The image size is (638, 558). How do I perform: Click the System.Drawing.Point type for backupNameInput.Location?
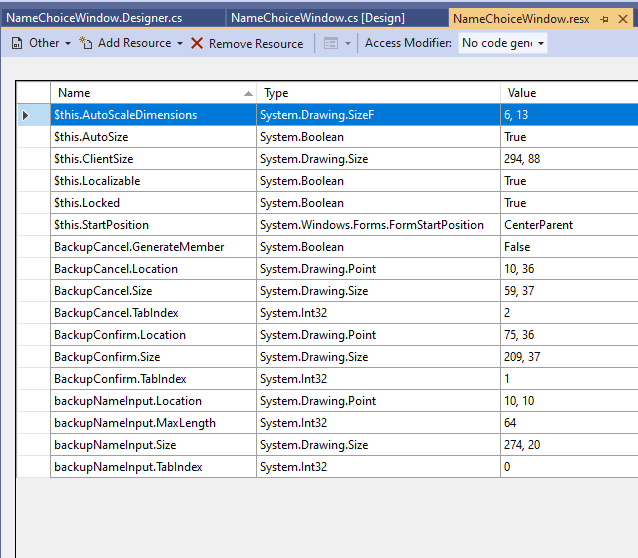point(378,400)
